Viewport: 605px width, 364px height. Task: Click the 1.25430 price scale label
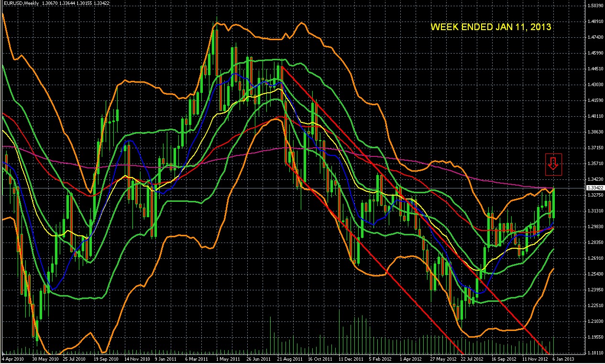595,274
